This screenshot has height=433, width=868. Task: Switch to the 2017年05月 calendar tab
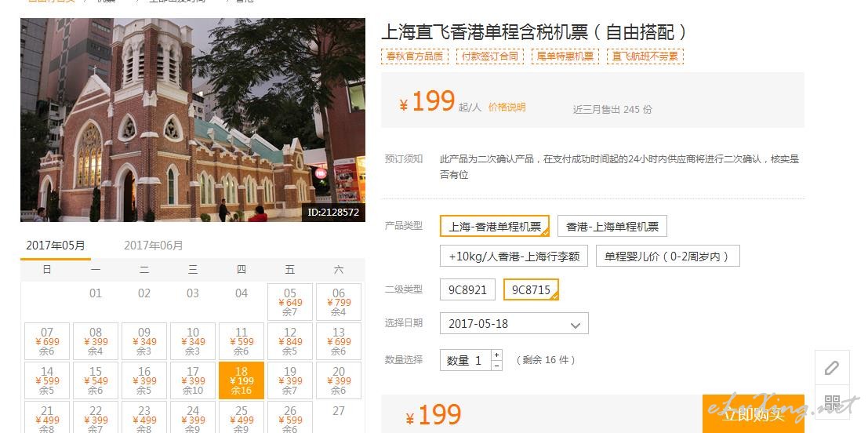(56, 246)
